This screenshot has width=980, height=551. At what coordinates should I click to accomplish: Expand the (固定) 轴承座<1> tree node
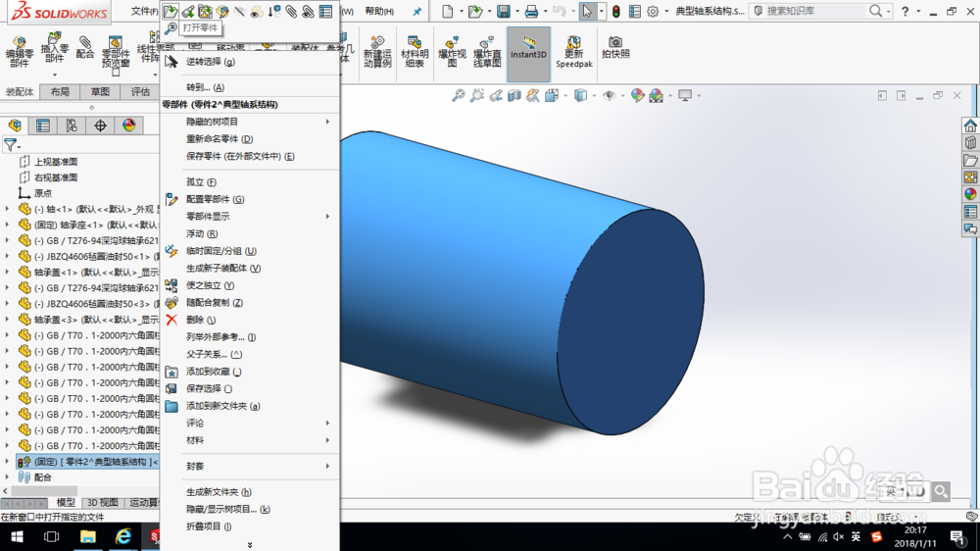pyautogui.click(x=8, y=225)
